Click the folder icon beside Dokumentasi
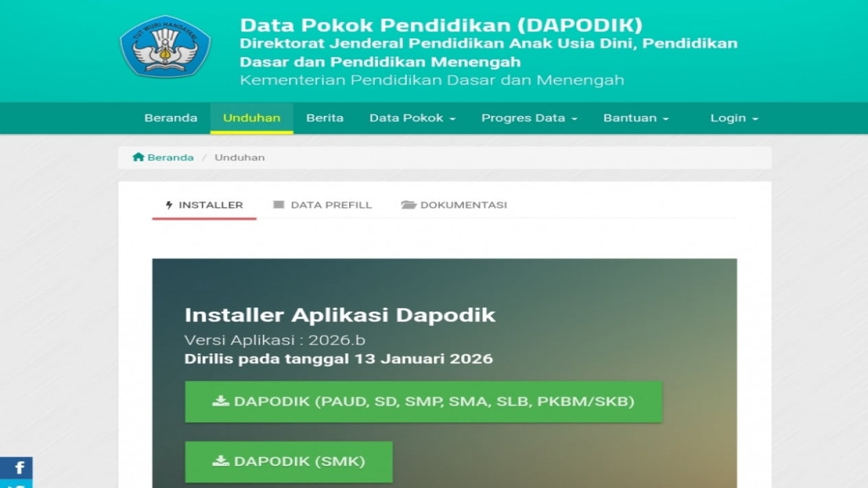 point(409,205)
